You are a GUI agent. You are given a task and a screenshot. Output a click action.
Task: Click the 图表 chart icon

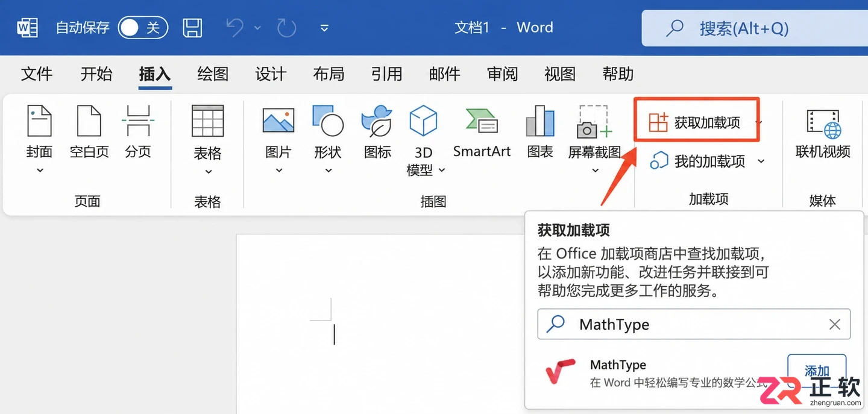(x=540, y=121)
